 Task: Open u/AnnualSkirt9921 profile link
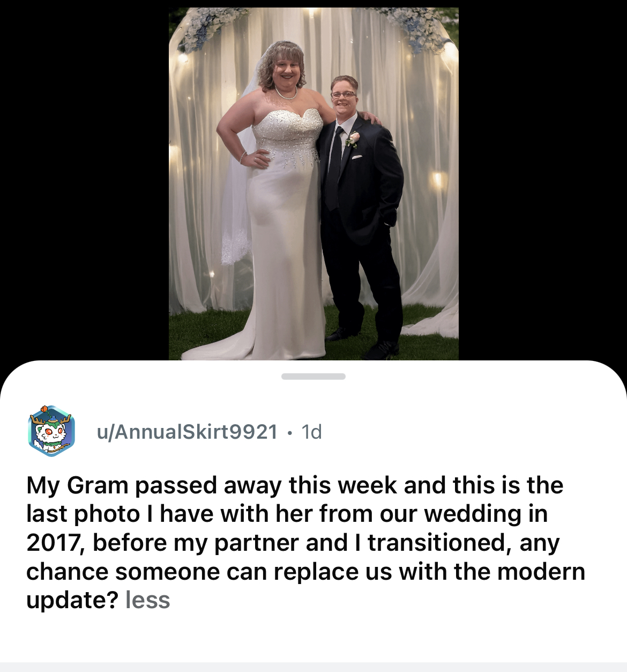click(x=188, y=432)
